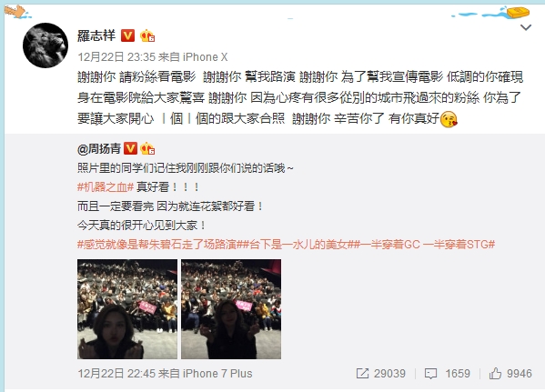This screenshot has height=392, width=545.
Task: Click the orange V verified badge beside 羅志祥
Action: (127, 35)
